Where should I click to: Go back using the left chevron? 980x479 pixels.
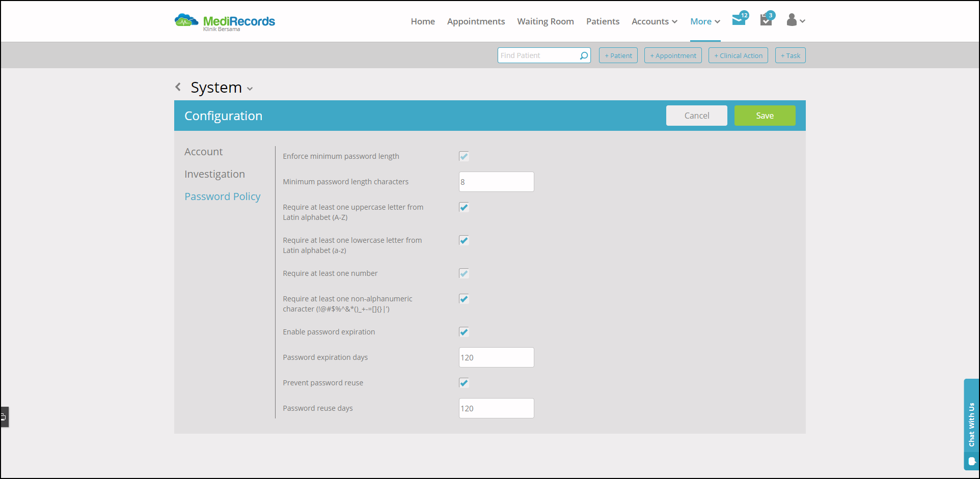click(x=178, y=87)
